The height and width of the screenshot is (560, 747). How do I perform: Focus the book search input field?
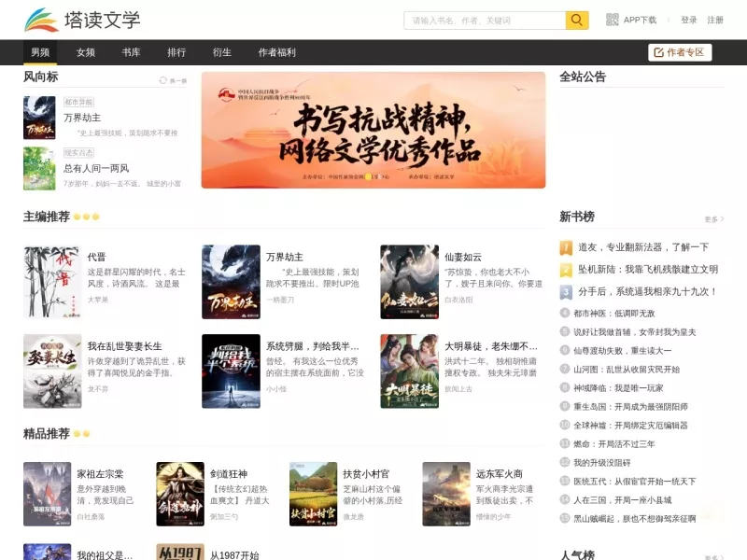(x=485, y=20)
